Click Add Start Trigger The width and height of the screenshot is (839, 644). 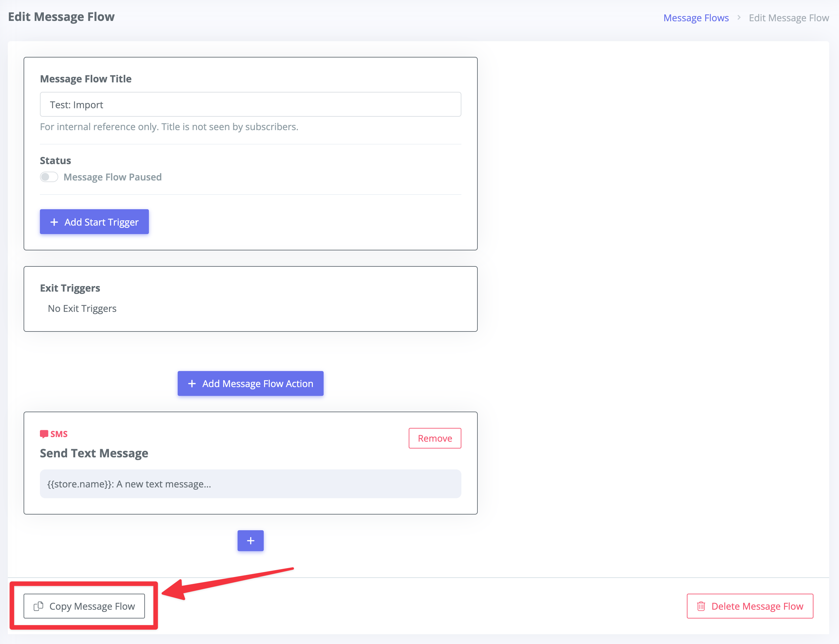click(x=94, y=222)
